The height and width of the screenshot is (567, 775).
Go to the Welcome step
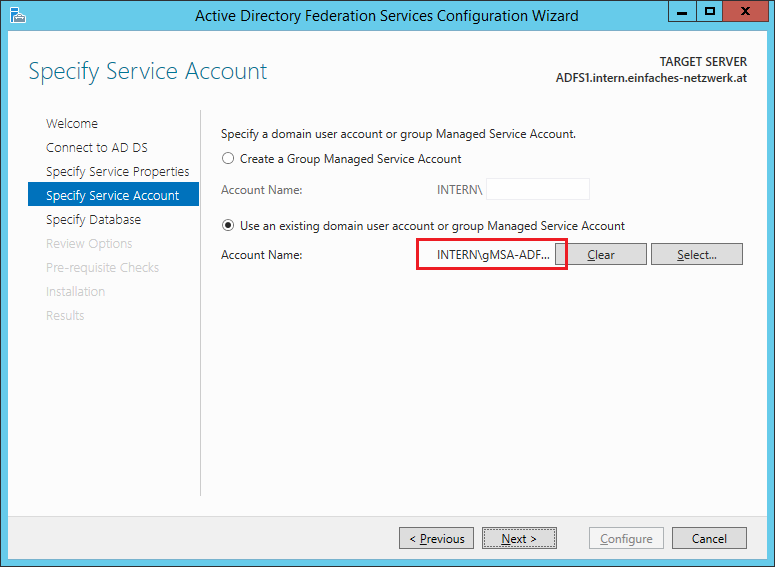pyautogui.click(x=72, y=124)
